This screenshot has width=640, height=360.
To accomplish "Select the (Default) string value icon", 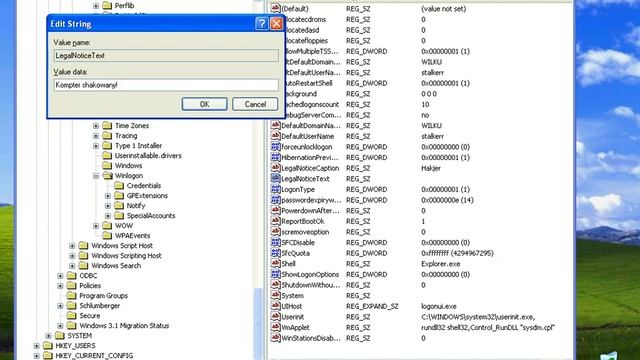I will (x=276, y=8).
